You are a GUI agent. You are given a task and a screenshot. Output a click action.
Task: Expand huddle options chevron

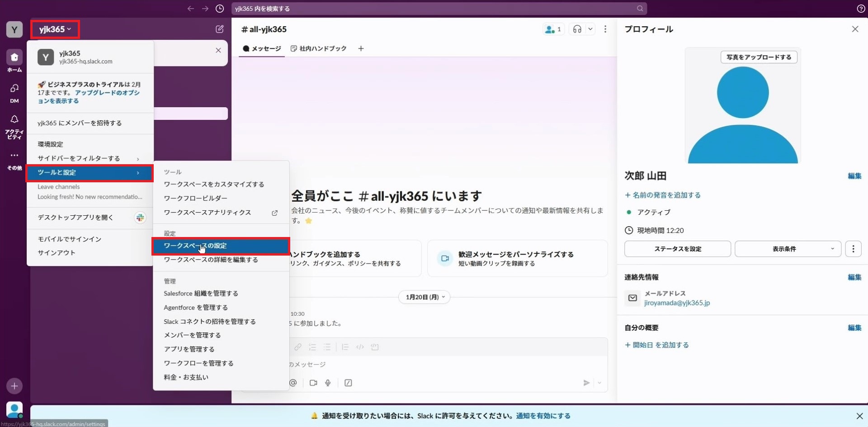click(590, 29)
